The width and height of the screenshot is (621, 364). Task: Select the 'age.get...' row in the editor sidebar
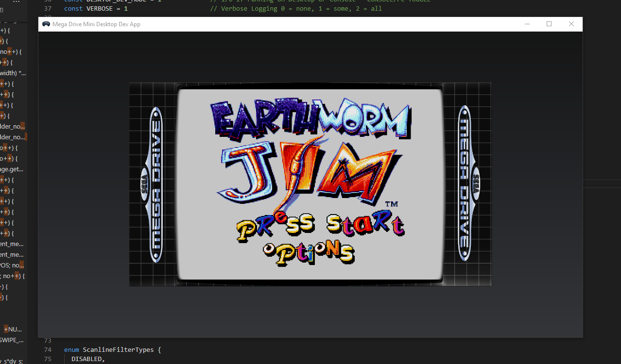click(x=12, y=169)
